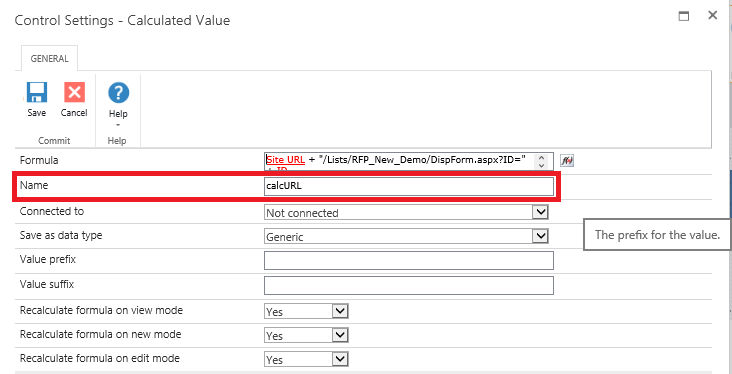The image size is (732, 374).
Task: Click the Save as data type label
Action: (61, 235)
